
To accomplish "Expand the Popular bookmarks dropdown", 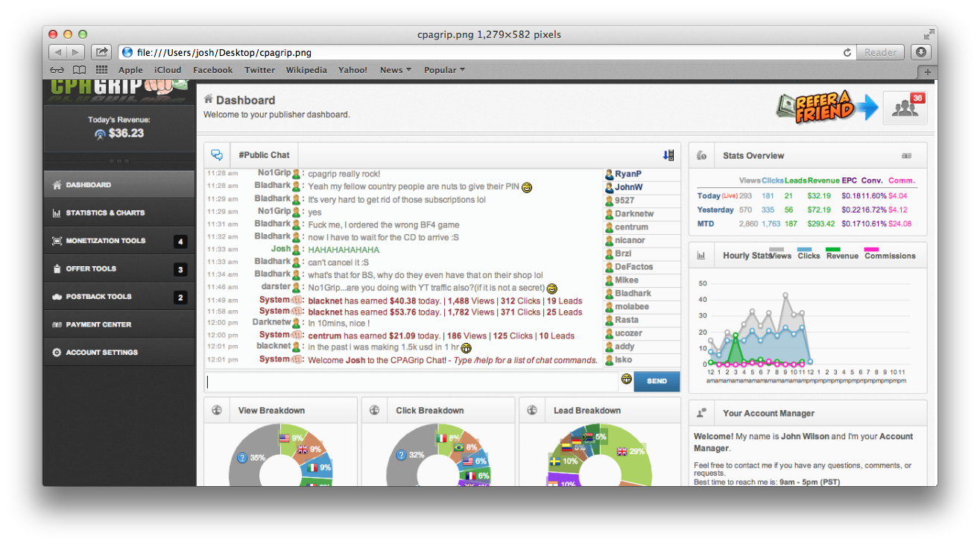I will 444,70.
